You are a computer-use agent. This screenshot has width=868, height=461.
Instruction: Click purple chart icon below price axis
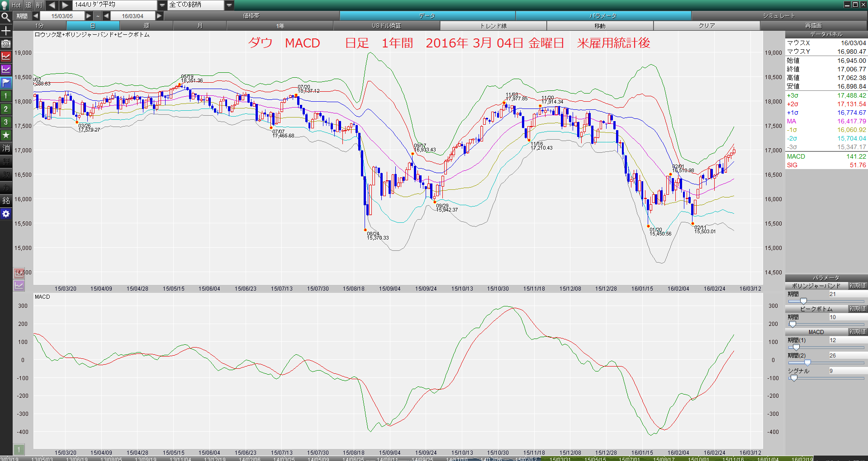coord(19,286)
